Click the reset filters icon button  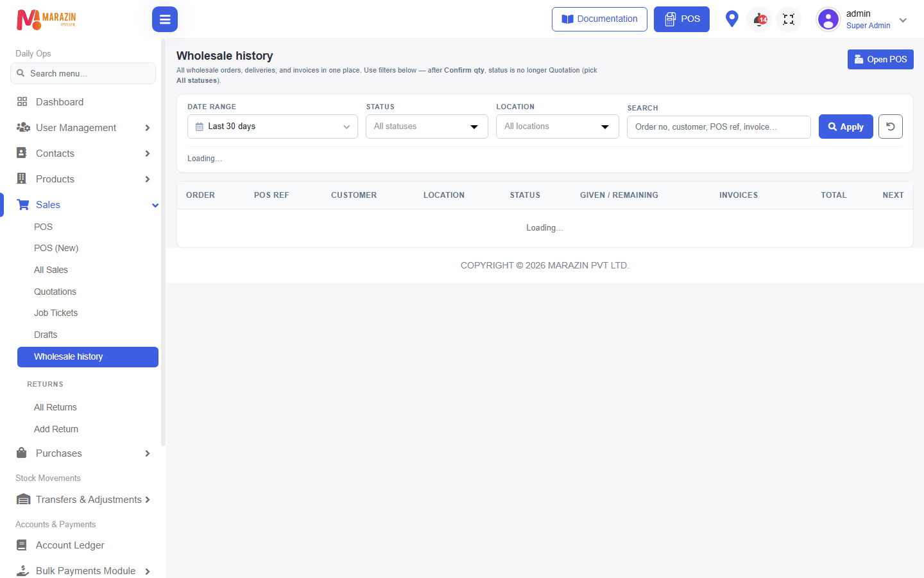[x=891, y=127]
